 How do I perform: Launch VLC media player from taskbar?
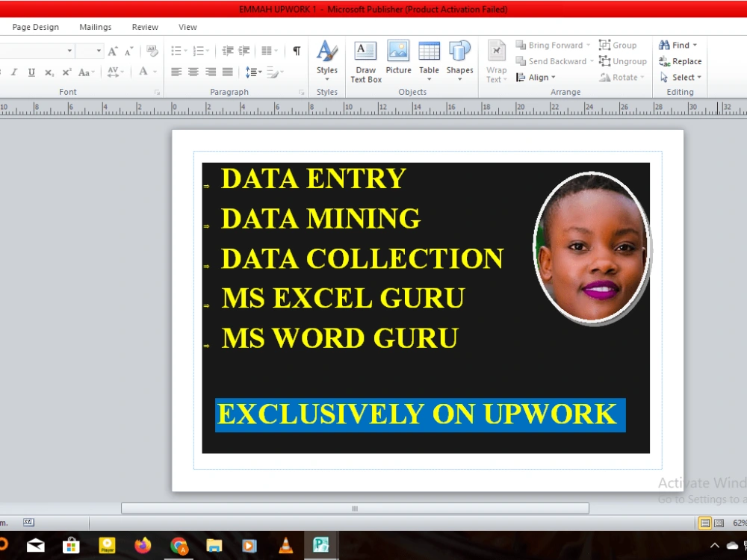[x=285, y=545]
